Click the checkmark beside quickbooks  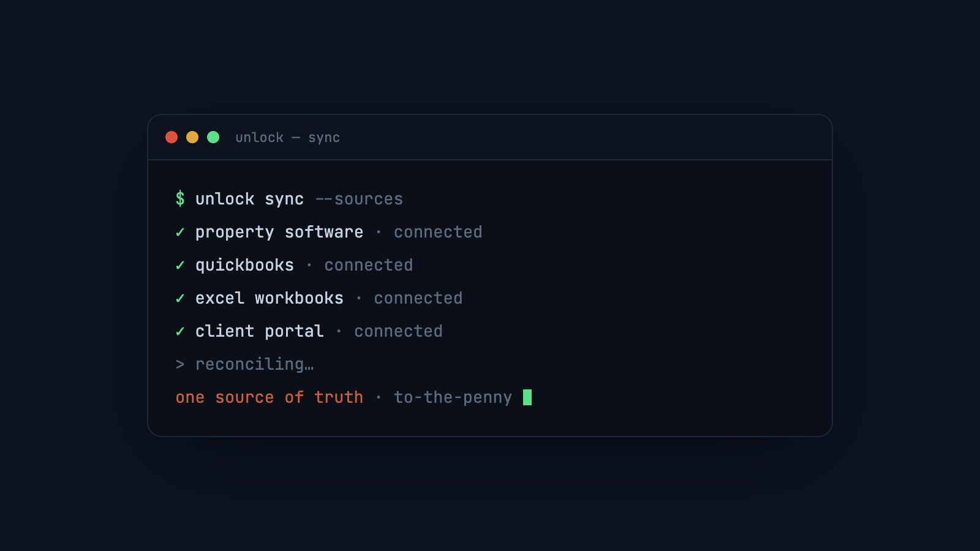click(x=180, y=265)
